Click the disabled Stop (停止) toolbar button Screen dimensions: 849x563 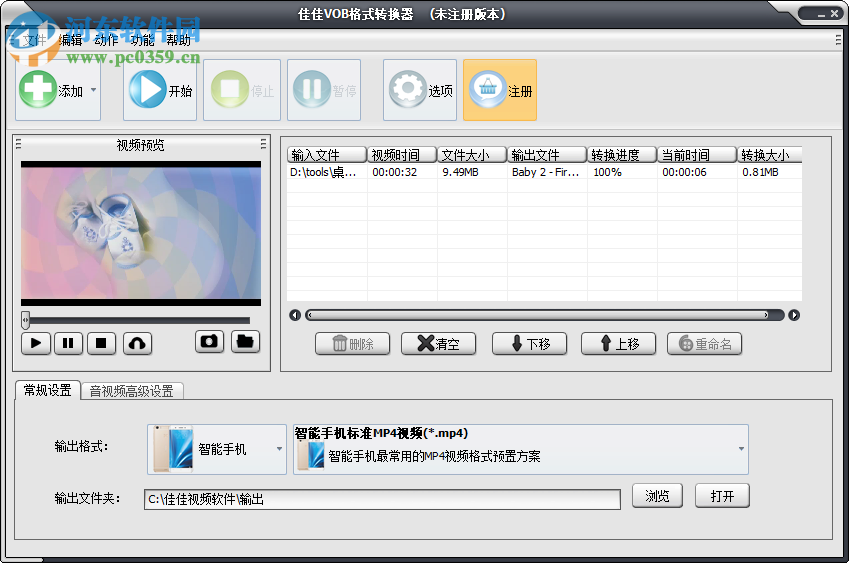[242, 90]
